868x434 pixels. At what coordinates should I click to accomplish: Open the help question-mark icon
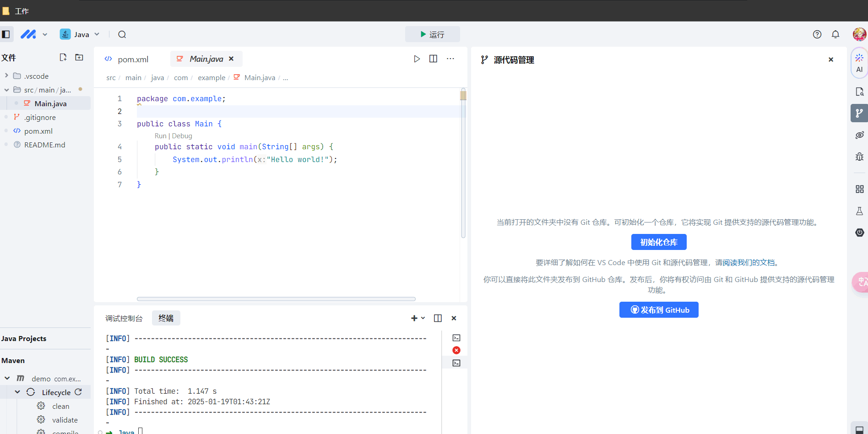tap(817, 34)
